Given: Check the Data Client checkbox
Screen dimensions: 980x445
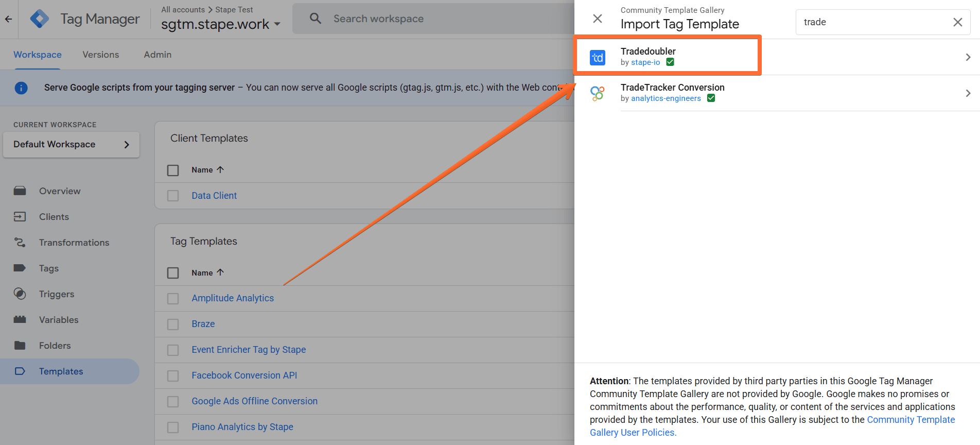Looking at the screenshot, I should point(173,196).
